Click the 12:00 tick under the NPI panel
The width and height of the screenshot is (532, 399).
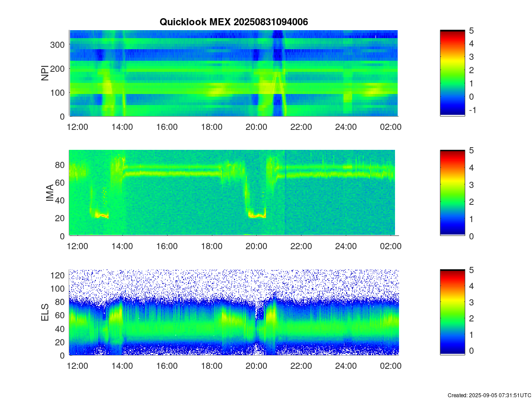click(x=77, y=127)
